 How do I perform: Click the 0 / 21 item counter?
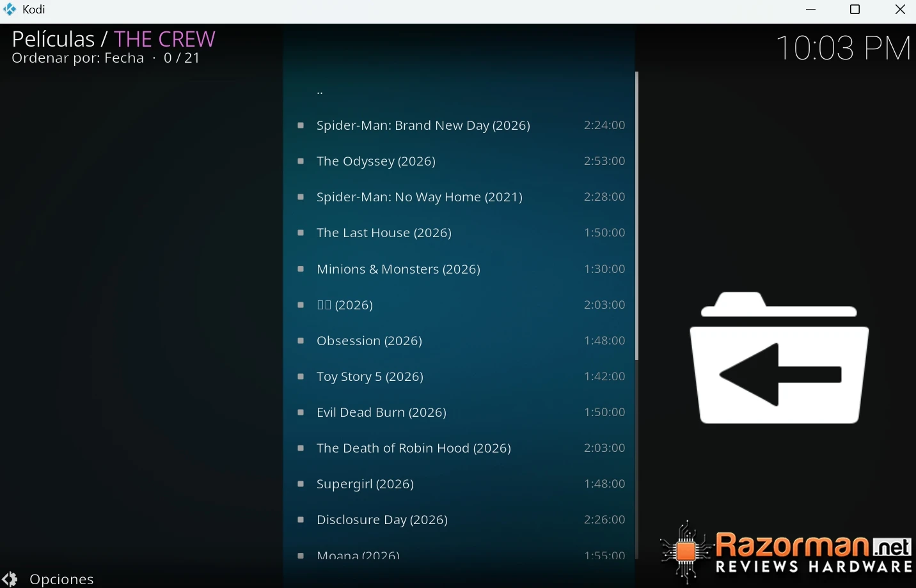[x=182, y=58]
